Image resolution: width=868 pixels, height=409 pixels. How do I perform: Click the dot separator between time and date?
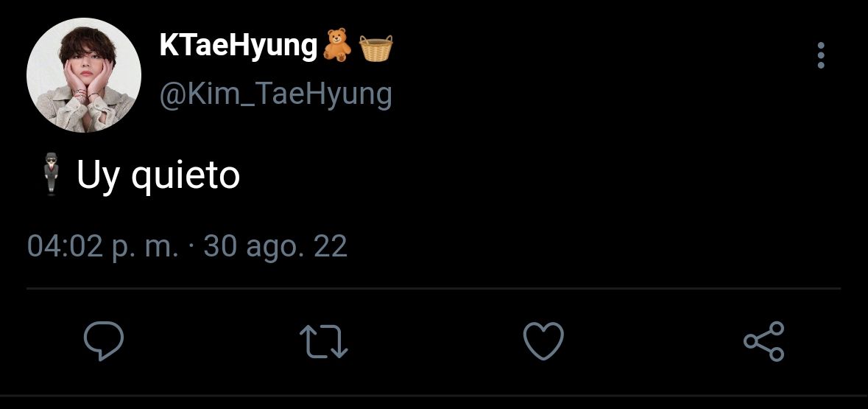(191, 246)
